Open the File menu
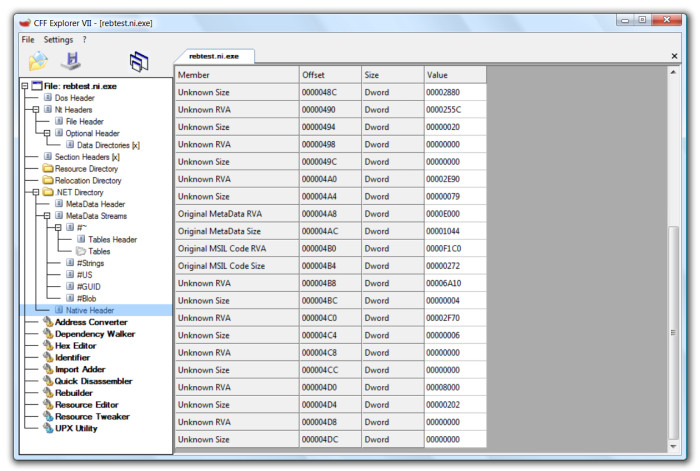This screenshot has height=471, width=700. [27, 39]
